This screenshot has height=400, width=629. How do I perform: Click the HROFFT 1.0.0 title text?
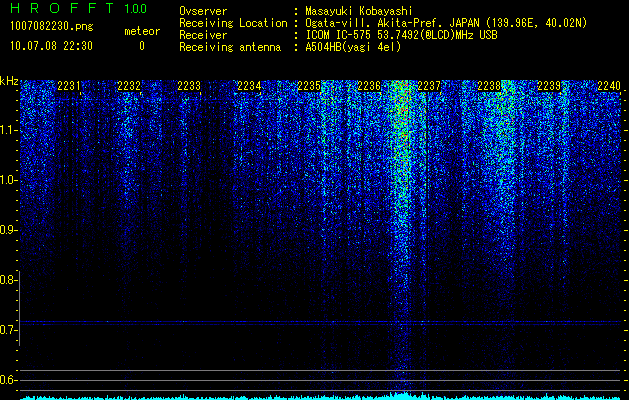pyautogui.click(x=79, y=8)
